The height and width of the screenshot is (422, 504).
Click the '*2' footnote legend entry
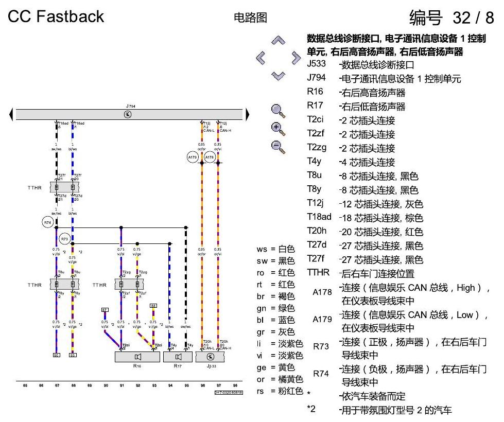pyautogui.click(x=379, y=410)
